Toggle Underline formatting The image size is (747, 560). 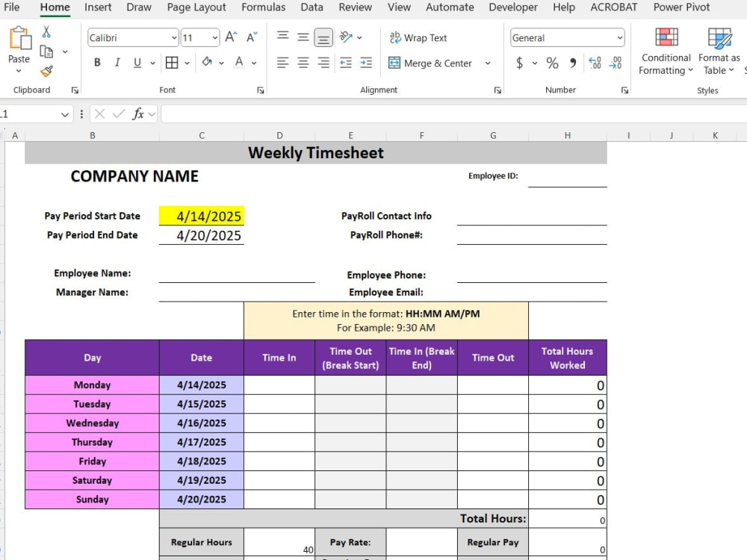pos(137,63)
